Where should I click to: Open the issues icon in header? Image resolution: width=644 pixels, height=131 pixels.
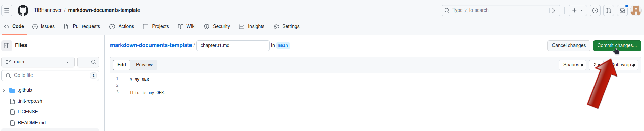tap(595, 10)
